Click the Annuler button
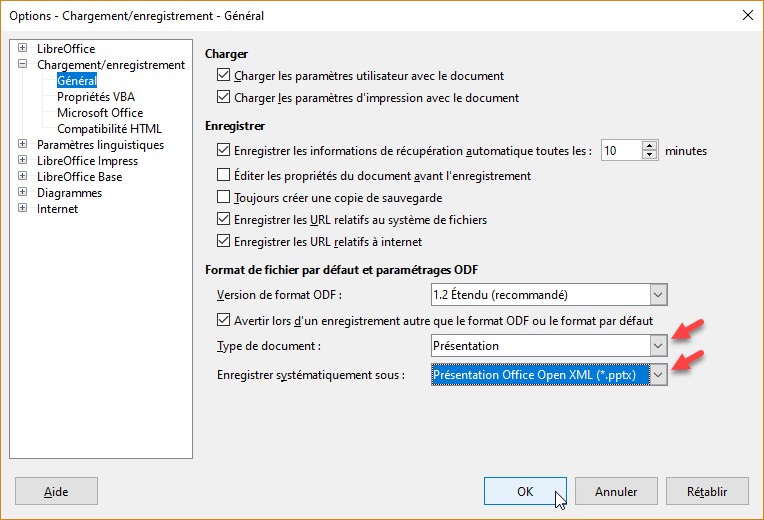Screen dimensions: 764x520 click(616, 491)
